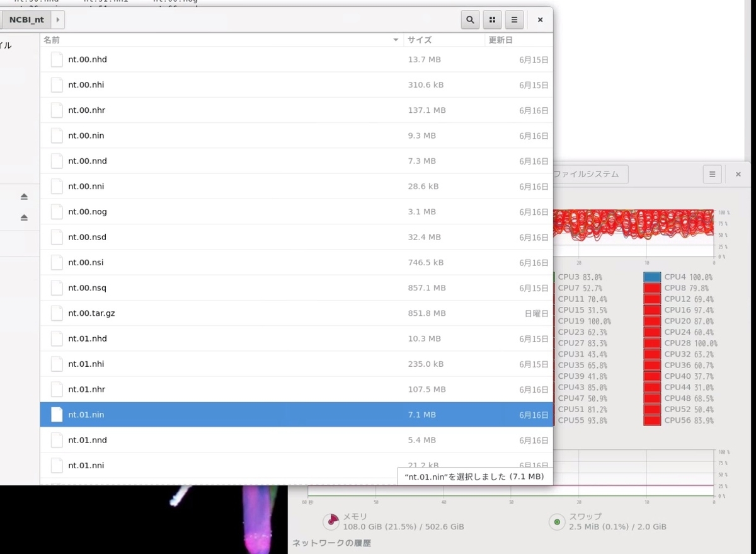756x554 pixels.
Task: Select file icon of nt.00.tar.gz
Action: pos(57,313)
